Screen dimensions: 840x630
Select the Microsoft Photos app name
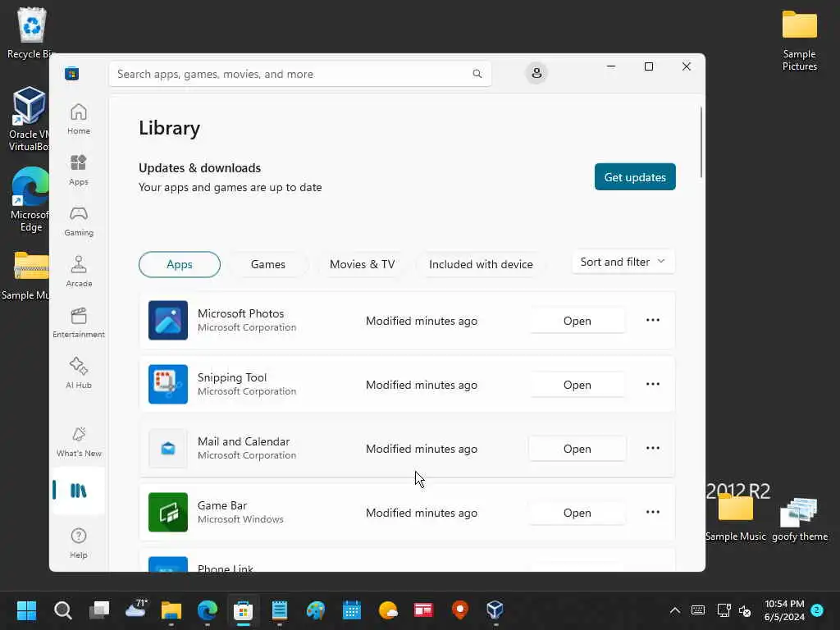pyautogui.click(x=240, y=313)
